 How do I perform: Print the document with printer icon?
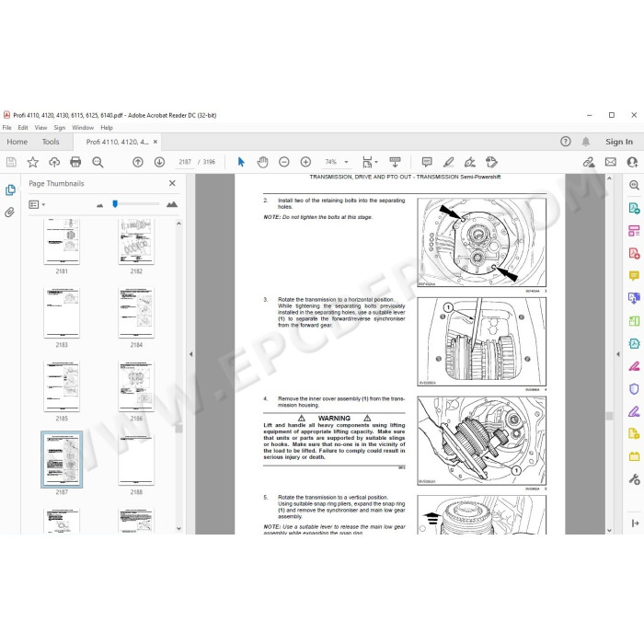click(x=75, y=162)
